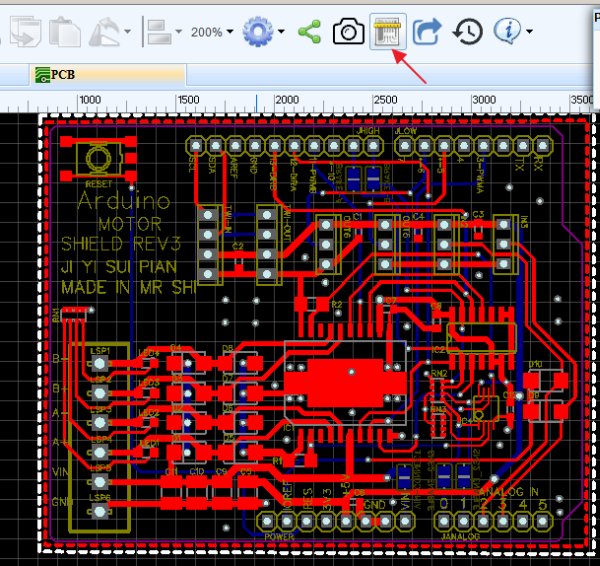Select the 'VIN' label on left side

60,472
